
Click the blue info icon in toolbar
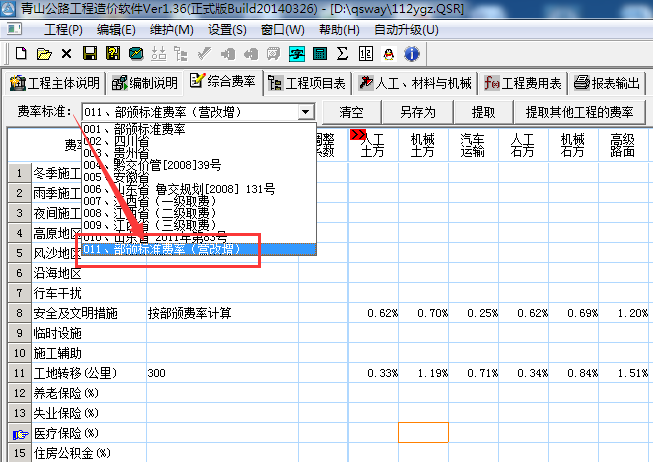[x=410, y=53]
